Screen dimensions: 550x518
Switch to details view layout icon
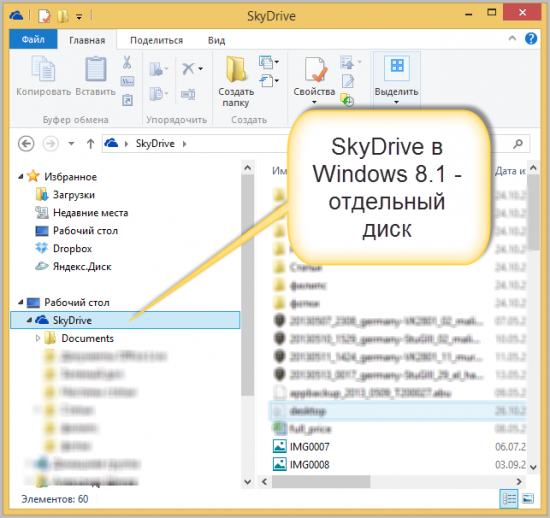509,498
